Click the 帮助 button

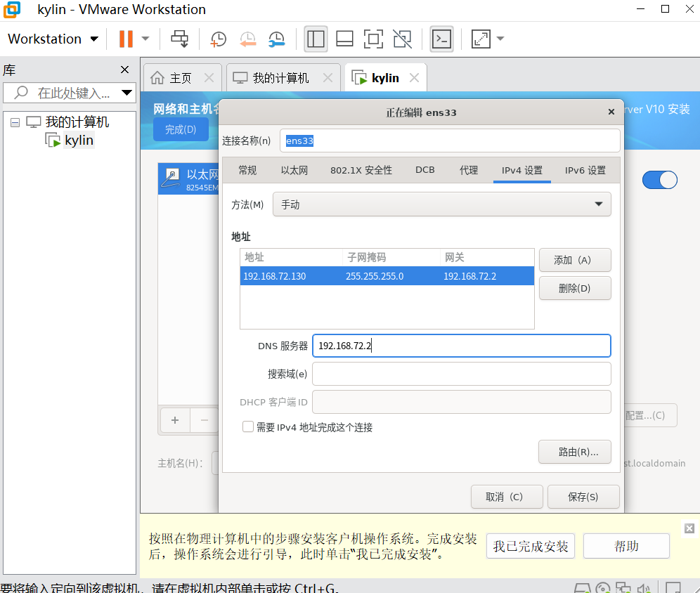pos(626,546)
